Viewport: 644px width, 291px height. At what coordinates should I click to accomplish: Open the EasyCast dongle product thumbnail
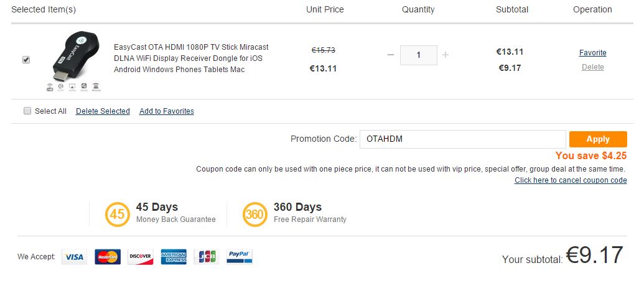click(74, 62)
